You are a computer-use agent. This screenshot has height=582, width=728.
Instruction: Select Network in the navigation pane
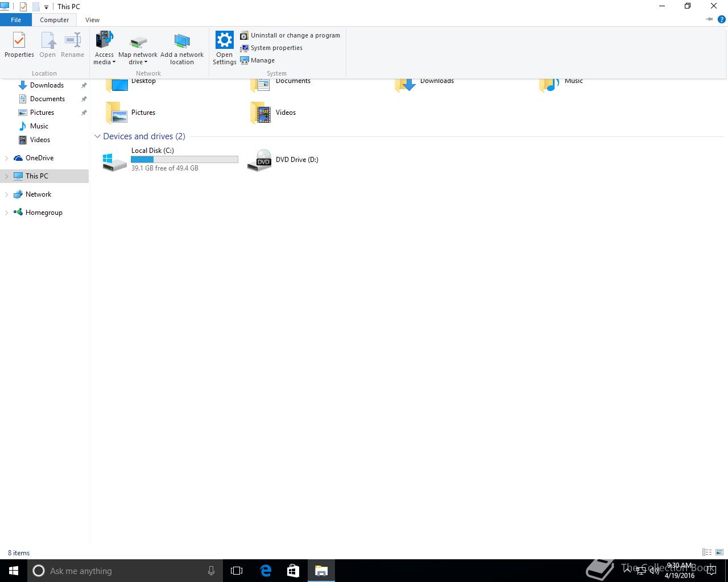[x=38, y=194]
